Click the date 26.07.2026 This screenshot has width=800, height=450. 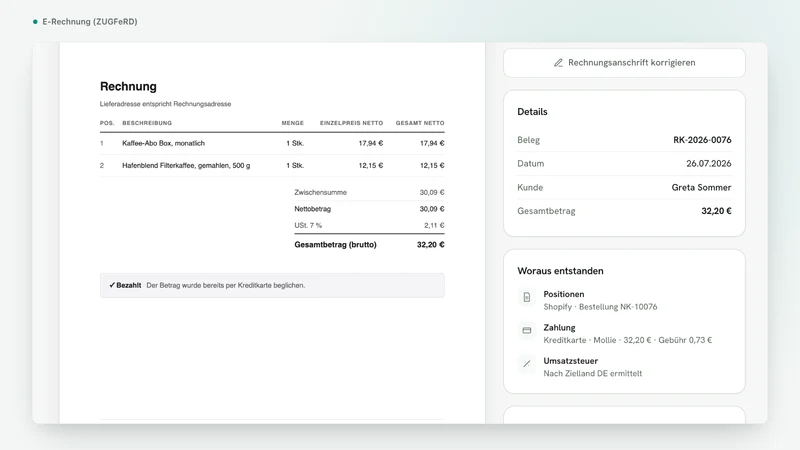pos(709,164)
